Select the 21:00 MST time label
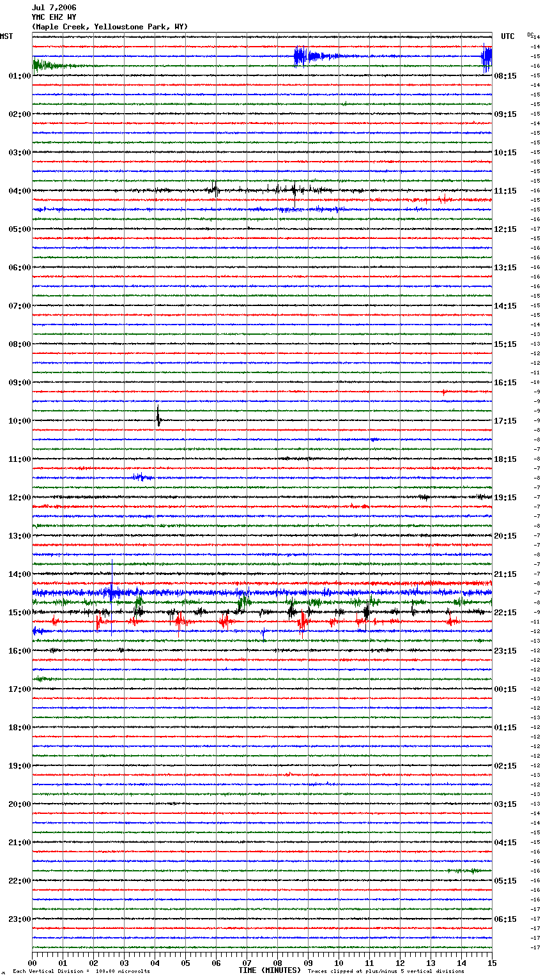 click(x=20, y=843)
